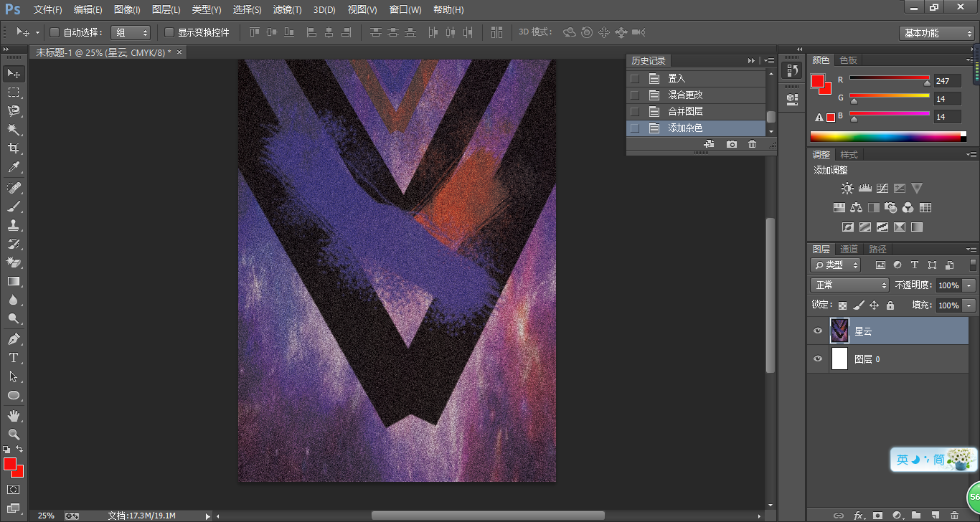Open the 基本功能 workspace dropdown
This screenshot has width=980, height=522.
point(937,33)
